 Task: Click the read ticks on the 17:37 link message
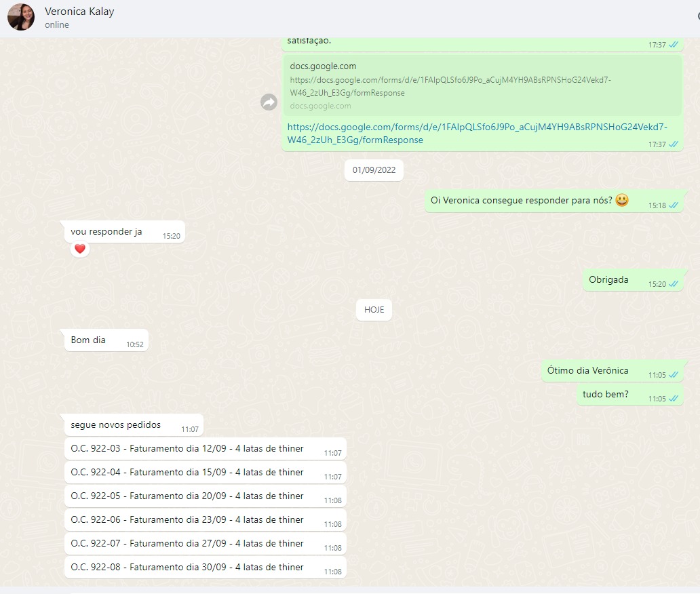click(x=674, y=144)
